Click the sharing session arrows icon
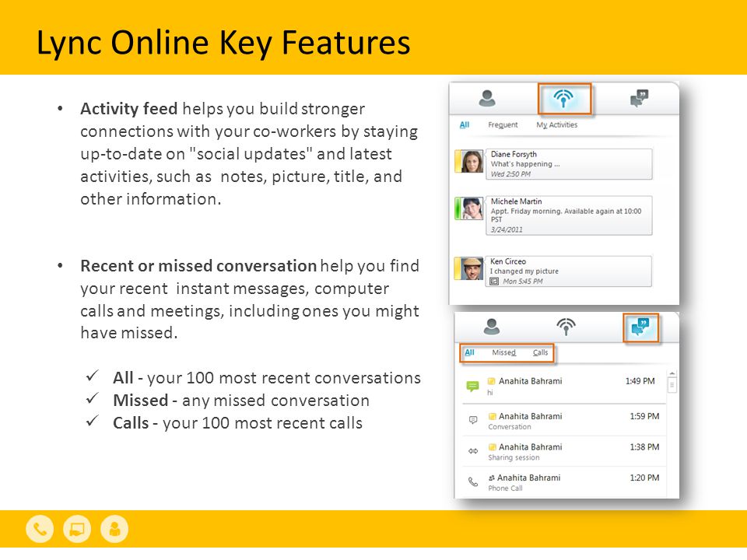This screenshot has width=747, height=560. coord(473,450)
